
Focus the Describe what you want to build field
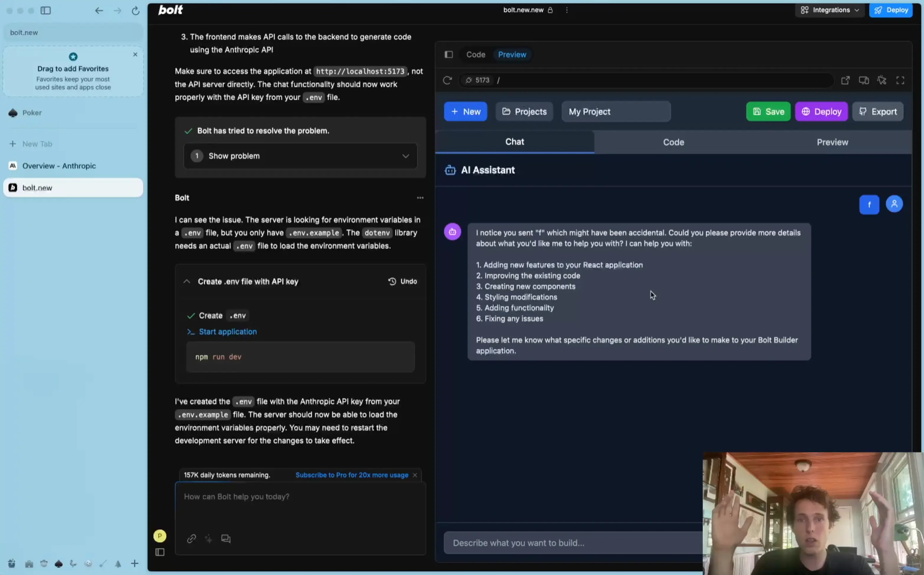573,543
